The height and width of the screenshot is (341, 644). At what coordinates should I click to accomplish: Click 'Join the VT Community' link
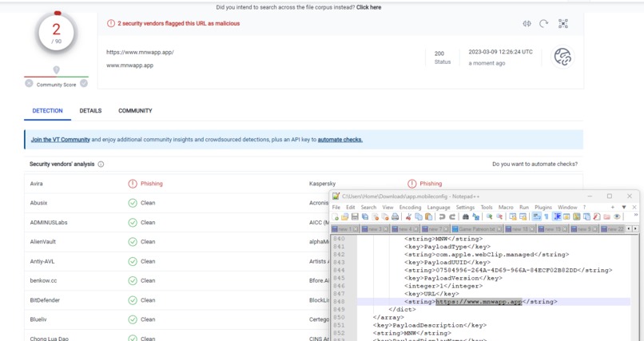tap(61, 140)
